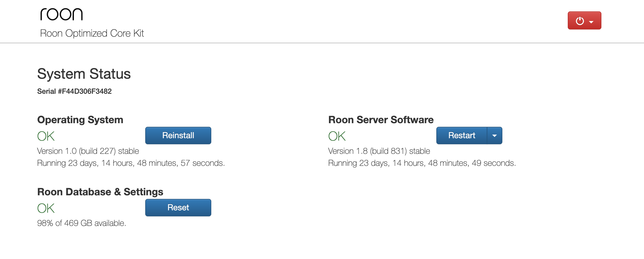Select text Version 1.8 (build 831) stable
Viewport: 644px width, 259px height.
(379, 151)
